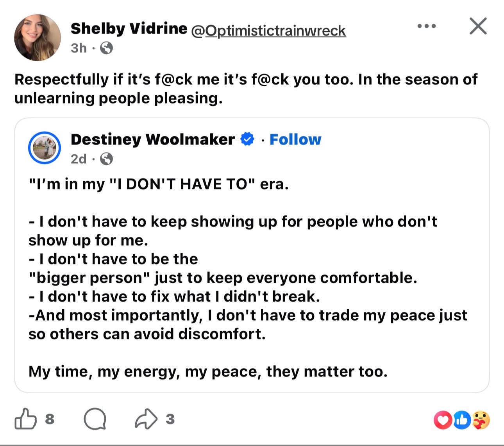Share the post using arrow icon
504x446 pixels.
click(x=146, y=419)
